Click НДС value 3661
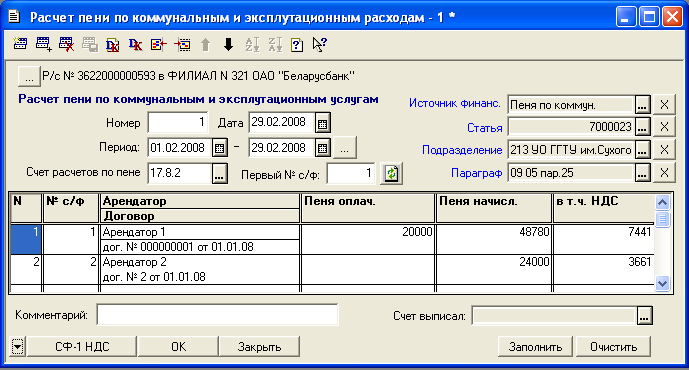The height and width of the screenshot is (370, 689). [x=604, y=269]
